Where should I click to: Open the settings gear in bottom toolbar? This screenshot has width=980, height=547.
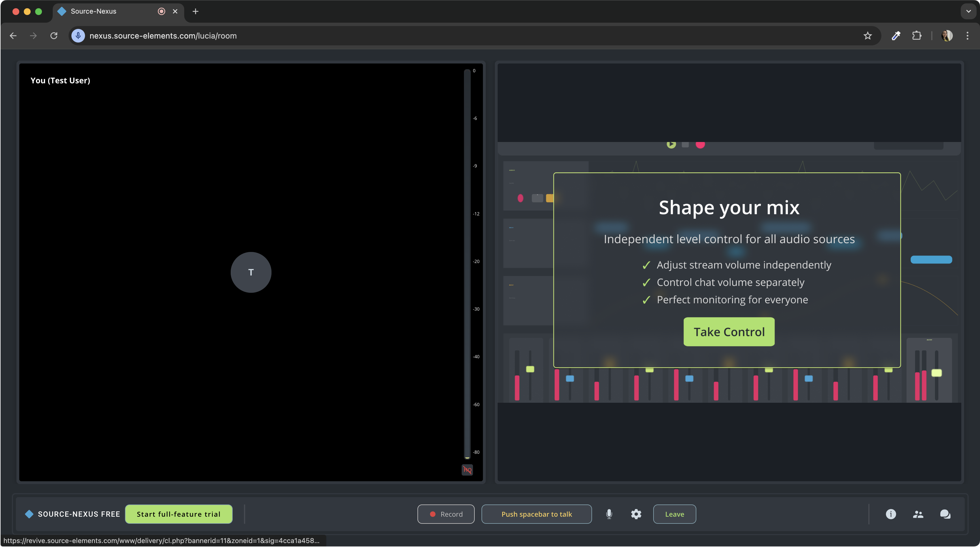tap(636, 514)
